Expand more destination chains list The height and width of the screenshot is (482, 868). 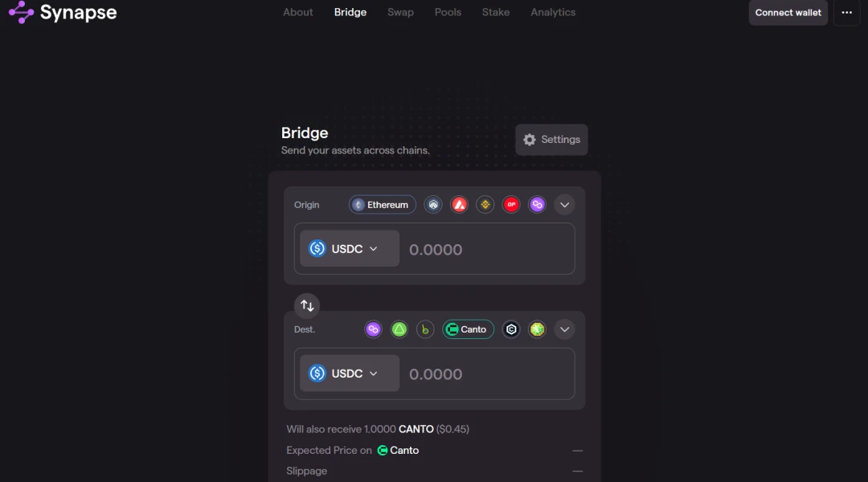[564, 329]
